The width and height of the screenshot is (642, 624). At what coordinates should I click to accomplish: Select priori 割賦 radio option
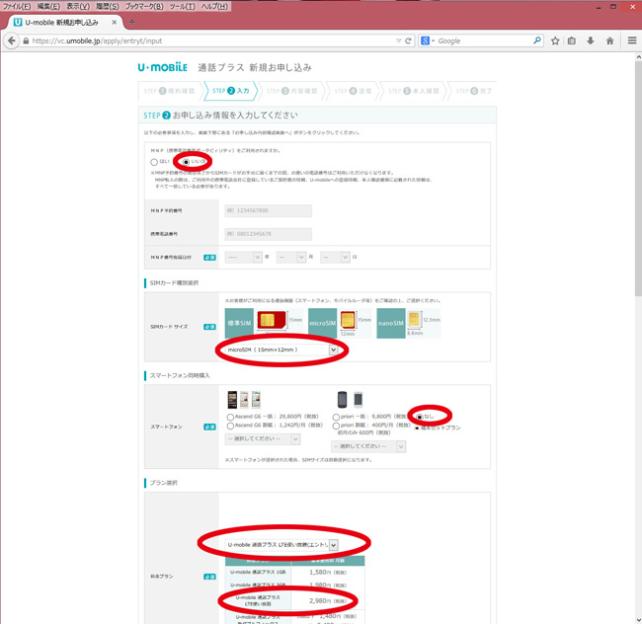336,426
